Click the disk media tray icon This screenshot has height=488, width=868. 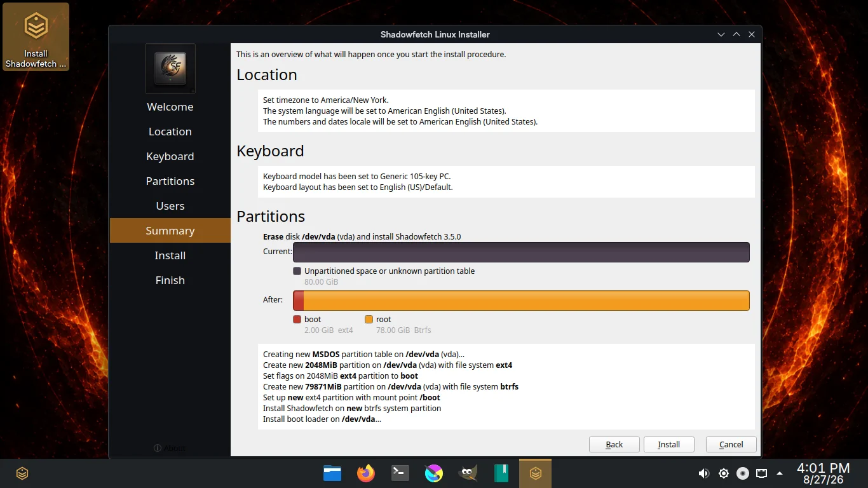pyautogui.click(x=742, y=473)
